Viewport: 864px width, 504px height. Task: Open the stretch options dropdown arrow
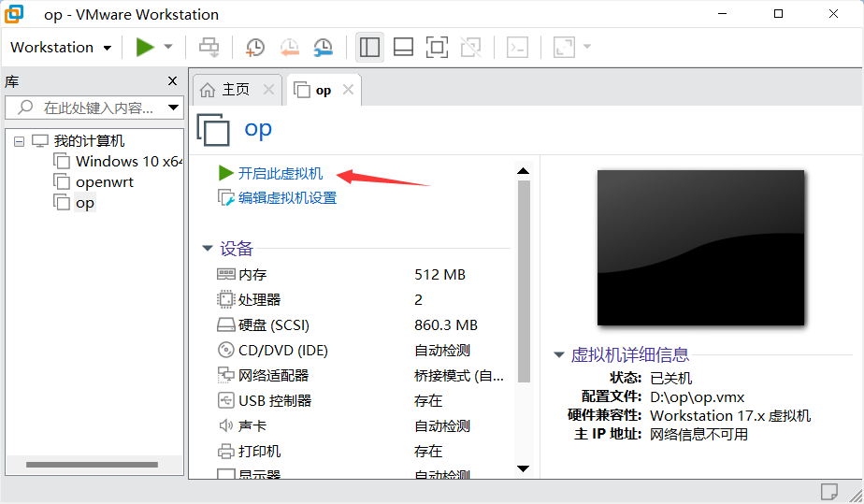coord(587,48)
